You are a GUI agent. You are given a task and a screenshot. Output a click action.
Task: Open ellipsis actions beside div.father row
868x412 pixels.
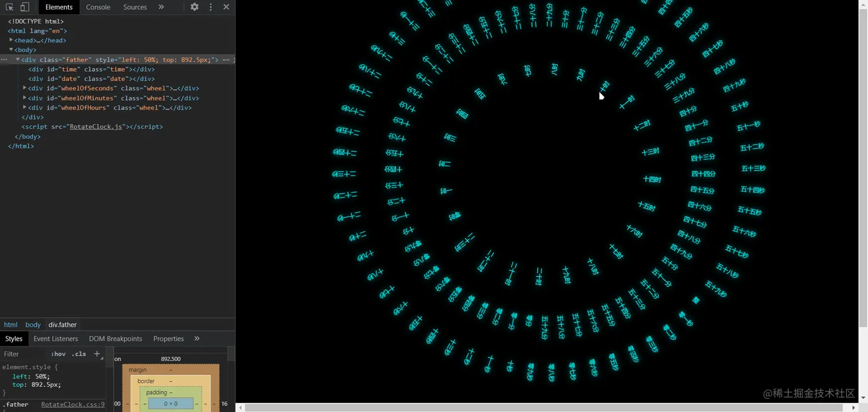pos(4,60)
